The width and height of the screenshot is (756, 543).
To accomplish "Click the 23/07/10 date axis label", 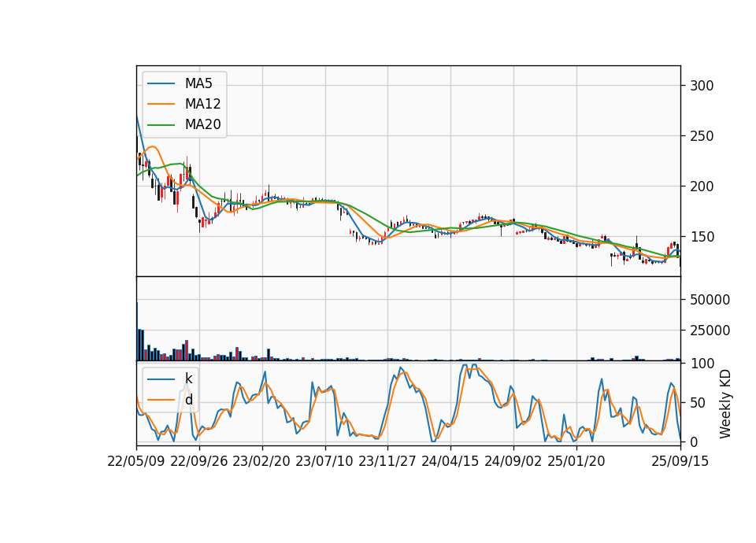I will [324, 461].
